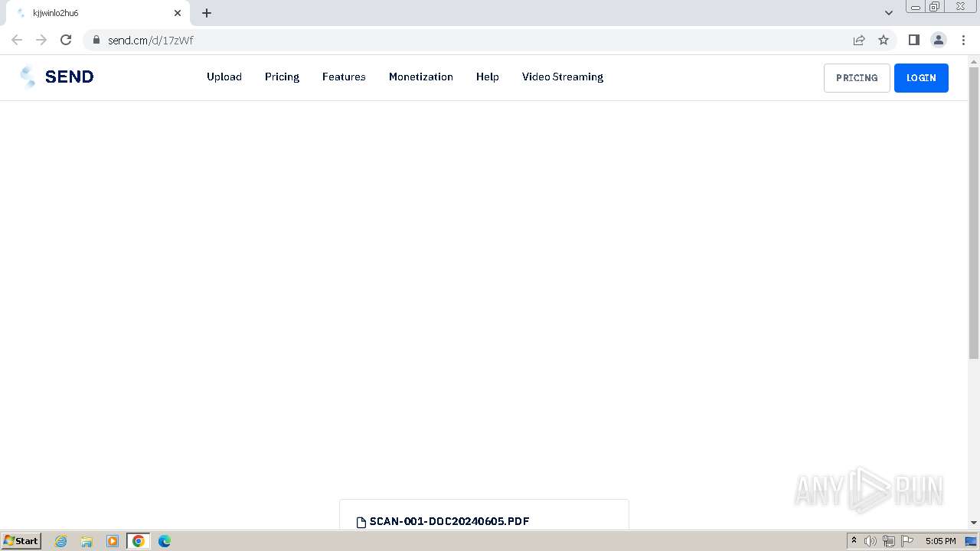Share this page using the share icon
The image size is (980, 551).
click(x=859, y=40)
